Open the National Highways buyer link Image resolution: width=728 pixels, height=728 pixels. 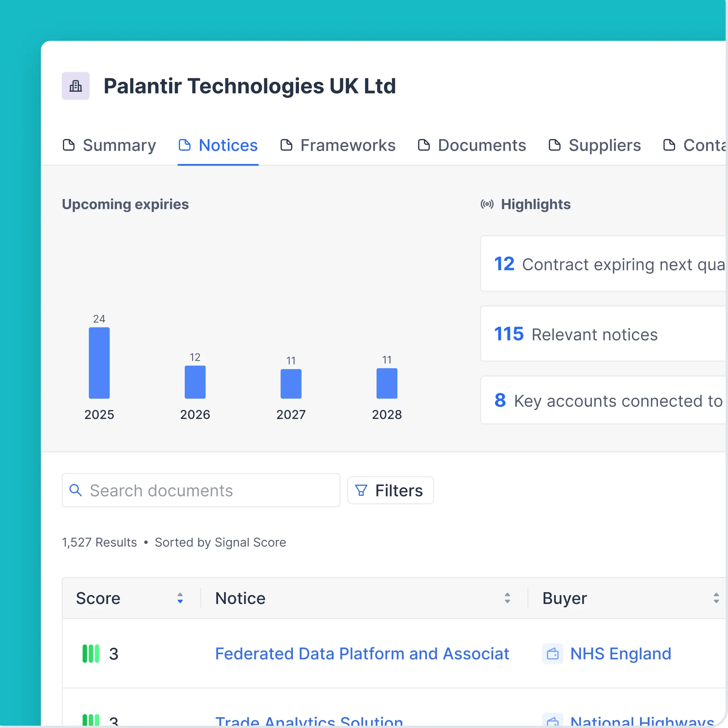(642, 721)
